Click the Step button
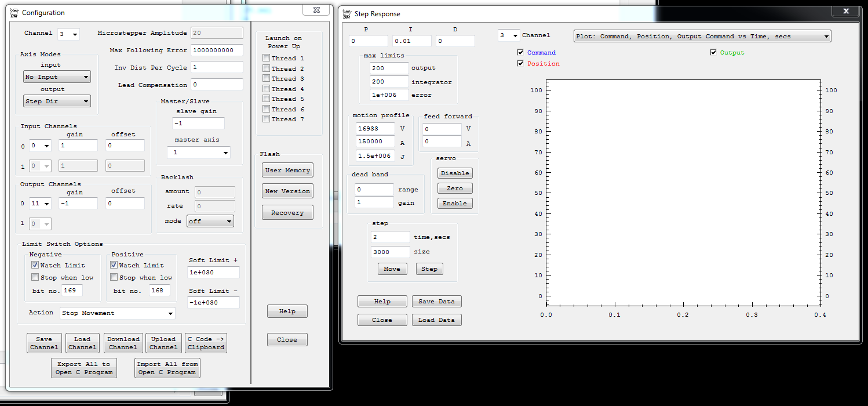 click(x=429, y=269)
